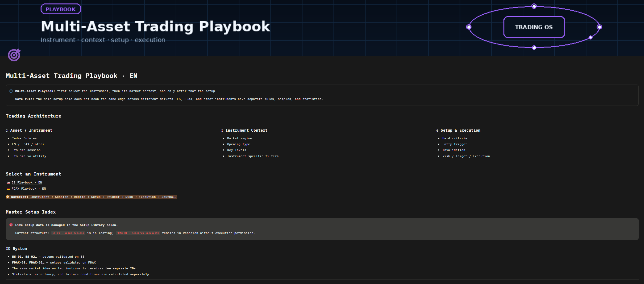644x284 pixels.
Task: Click the FDAX-01 · Research Candidate tag
Action: [138, 233]
